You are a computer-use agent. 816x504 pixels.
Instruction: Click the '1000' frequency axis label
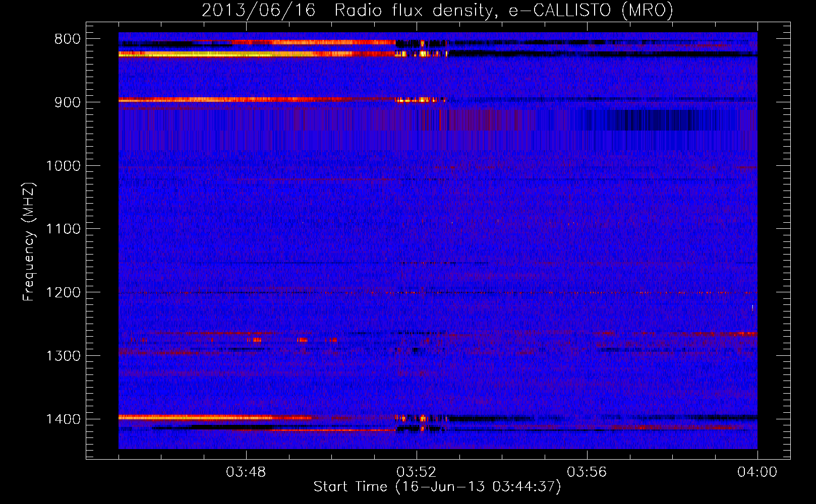coord(63,166)
